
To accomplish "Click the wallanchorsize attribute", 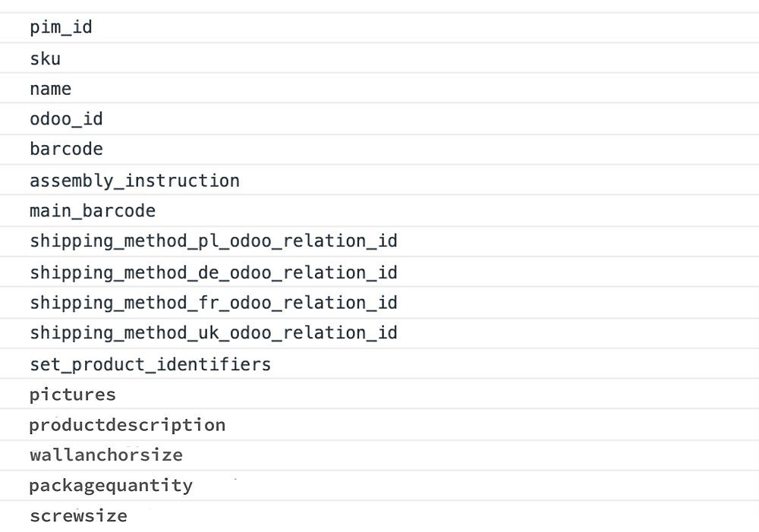I will click(x=106, y=455).
